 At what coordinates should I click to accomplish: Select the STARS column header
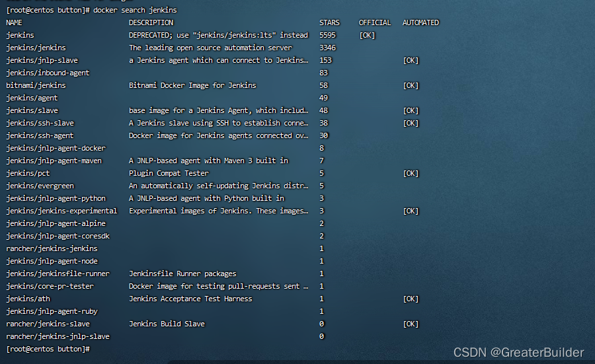tap(329, 22)
